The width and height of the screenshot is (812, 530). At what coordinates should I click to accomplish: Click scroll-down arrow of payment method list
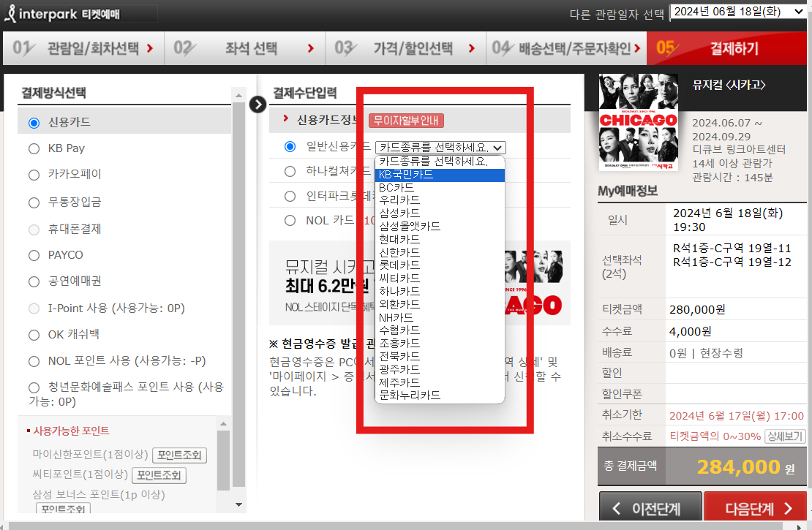tap(238, 504)
